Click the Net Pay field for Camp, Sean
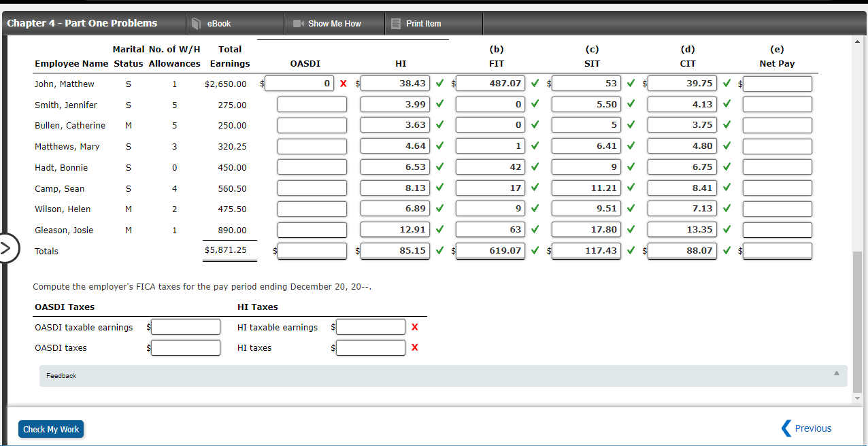Screen dimensions: 868x446 pos(778,188)
